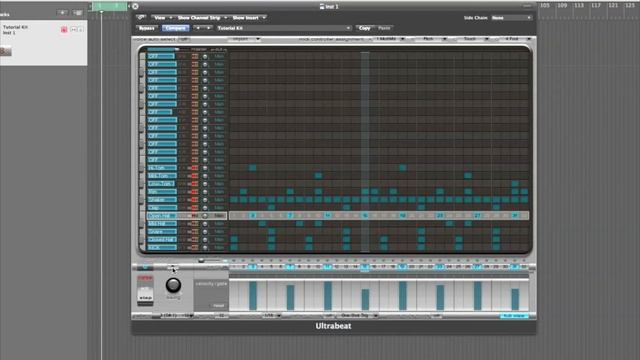Select the Low Tom voice name
Image resolution: width=640 pixels, height=360 pixels.
(x=162, y=184)
